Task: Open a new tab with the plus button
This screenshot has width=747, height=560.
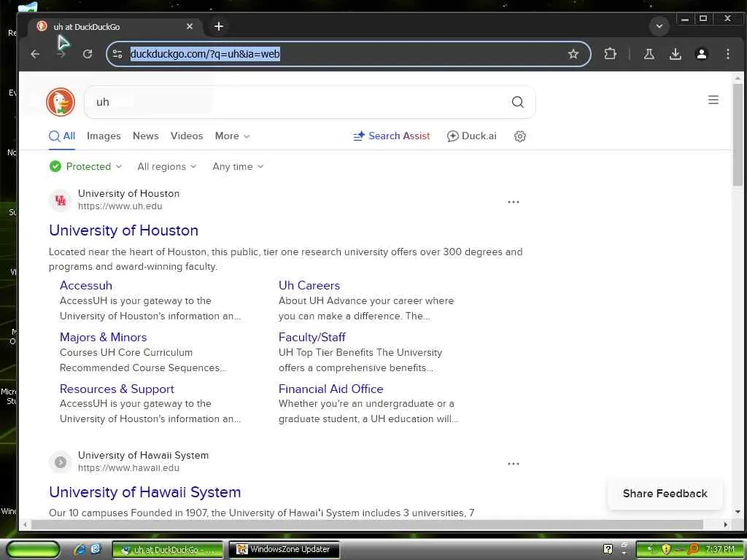Action: tap(219, 26)
